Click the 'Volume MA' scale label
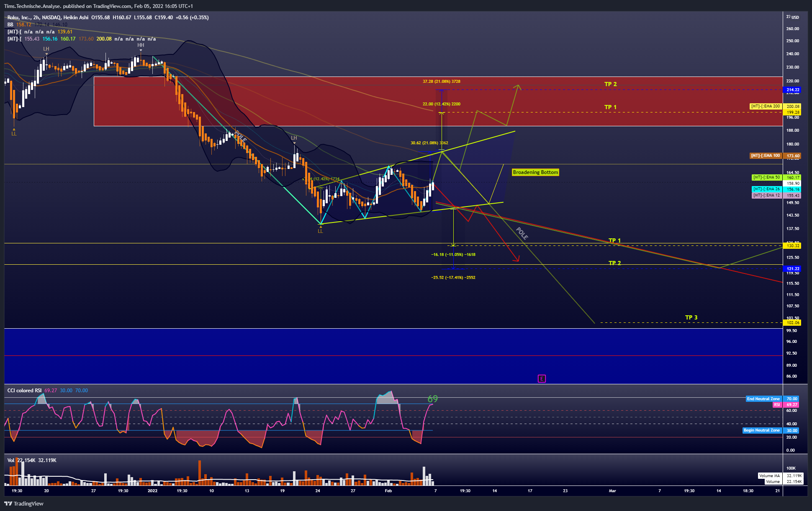The width and height of the screenshot is (812, 511). pos(770,476)
